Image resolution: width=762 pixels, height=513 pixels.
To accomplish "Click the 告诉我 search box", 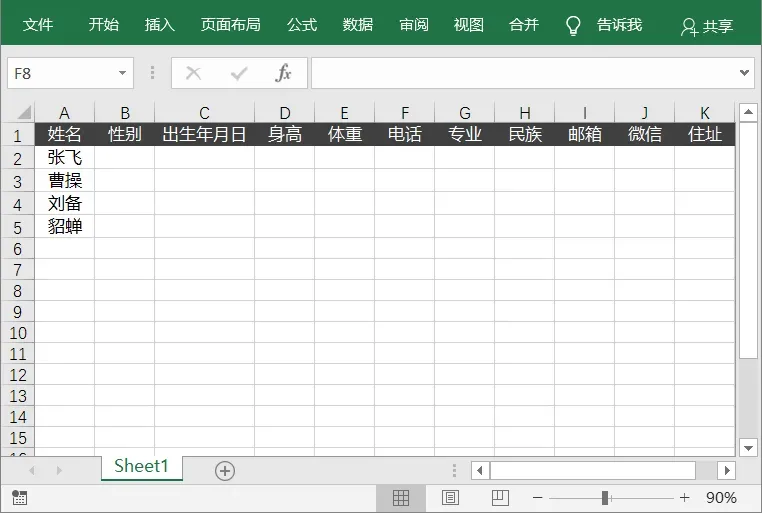I will pos(620,25).
